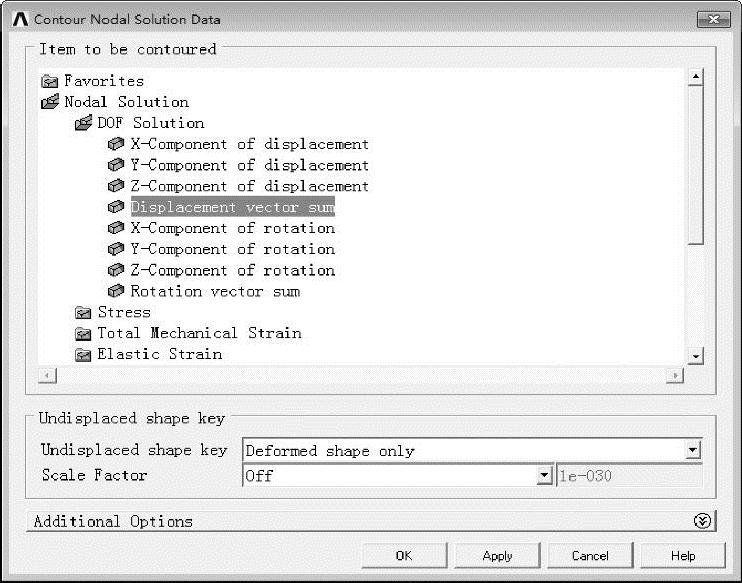Click the Z-Component of displacement cube icon
This screenshot has height=583, width=742.
[x=116, y=186]
